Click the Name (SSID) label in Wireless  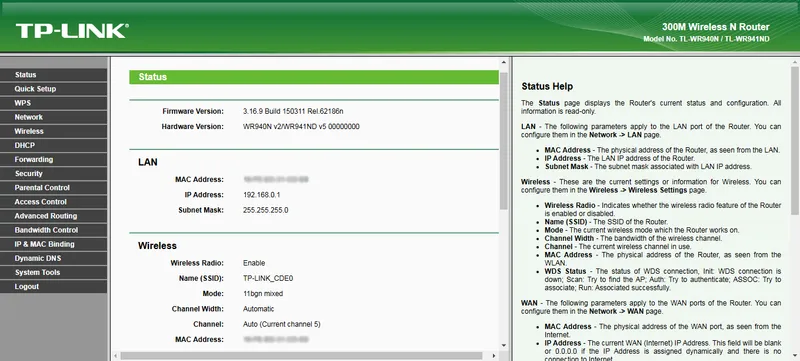point(202,278)
